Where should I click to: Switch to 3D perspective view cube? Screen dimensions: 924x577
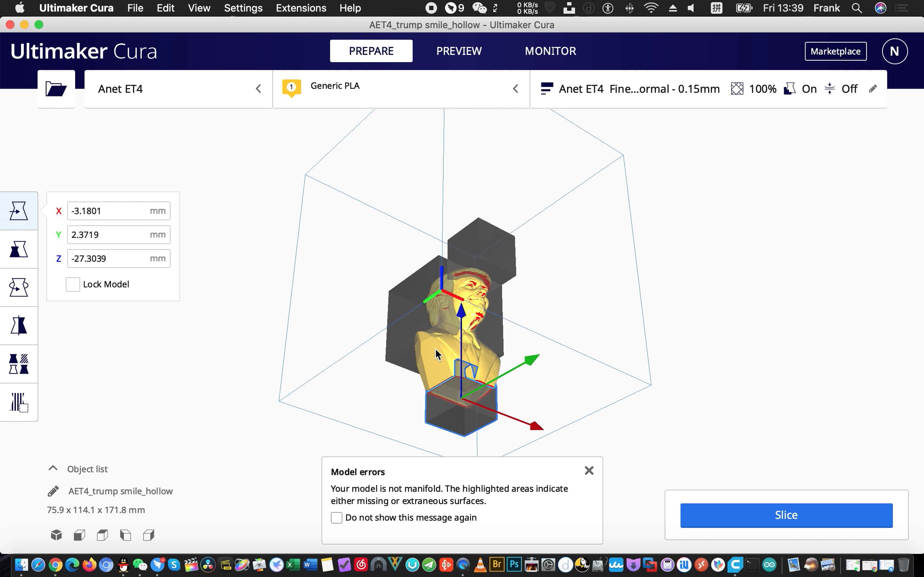click(56, 535)
